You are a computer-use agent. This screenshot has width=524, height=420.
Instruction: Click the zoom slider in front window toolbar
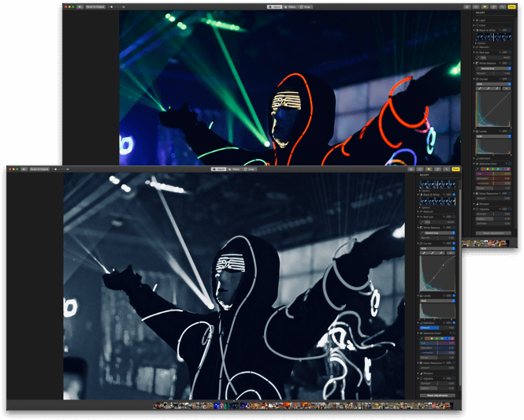(x=61, y=169)
